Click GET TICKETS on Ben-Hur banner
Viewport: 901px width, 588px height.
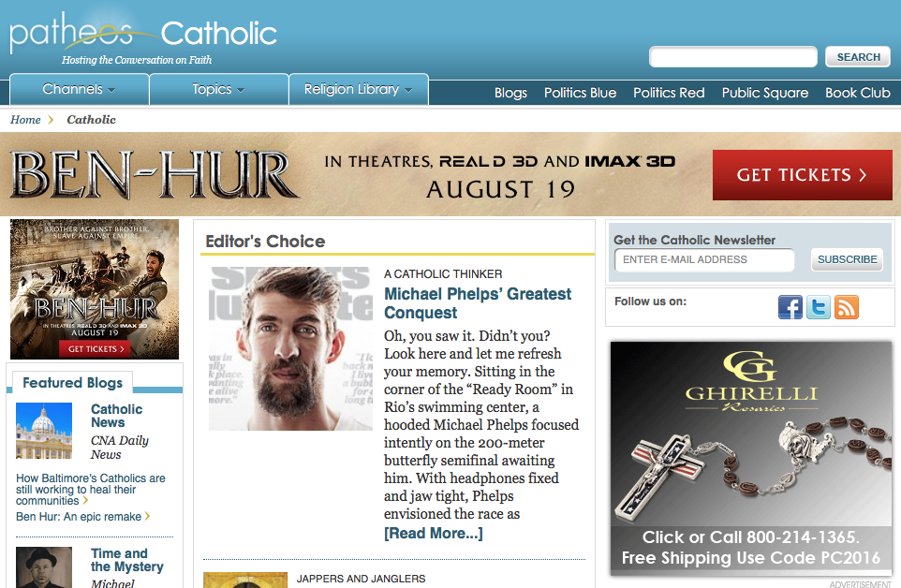click(802, 174)
